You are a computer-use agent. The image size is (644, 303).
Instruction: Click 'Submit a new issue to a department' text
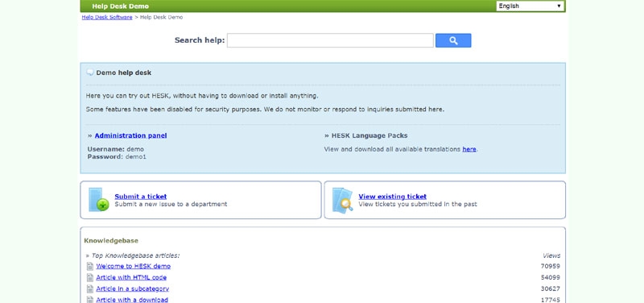click(x=171, y=204)
